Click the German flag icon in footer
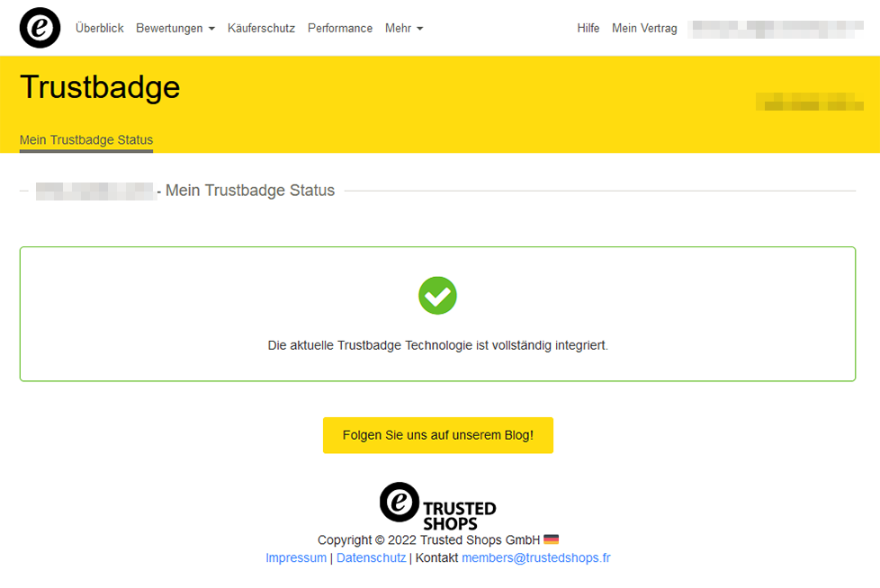This screenshot has width=880, height=588. click(x=551, y=539)
